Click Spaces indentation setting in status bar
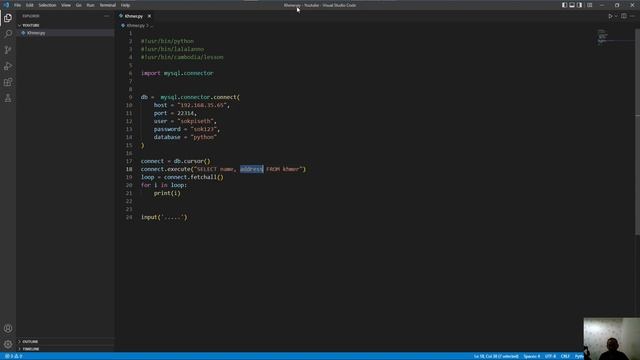 point(531,356)
